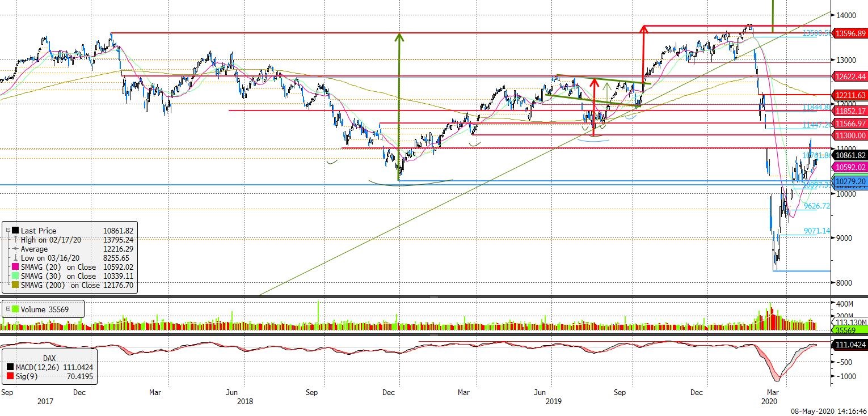Click the 13795.24 high value in legend

tap(118, 240)
